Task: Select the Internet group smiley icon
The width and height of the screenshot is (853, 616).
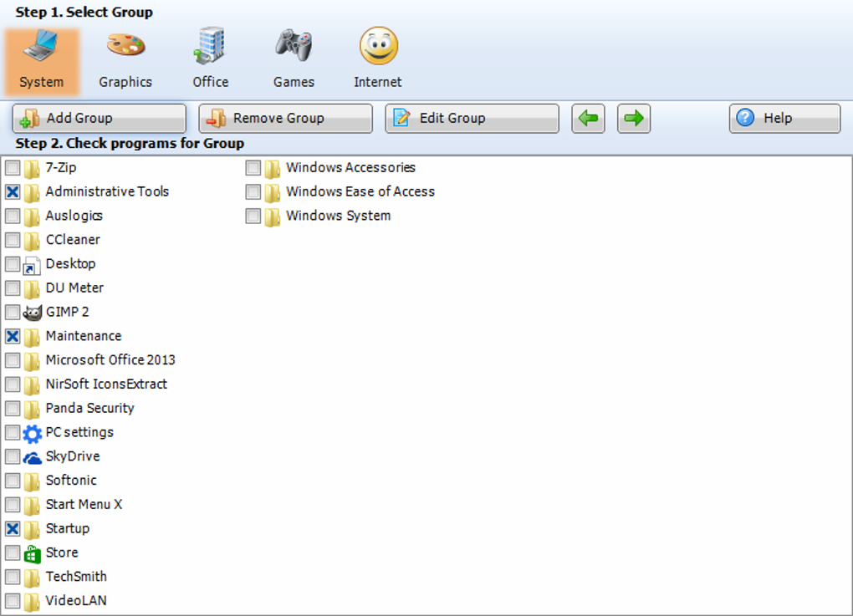Action: click(x=379, y=46)
